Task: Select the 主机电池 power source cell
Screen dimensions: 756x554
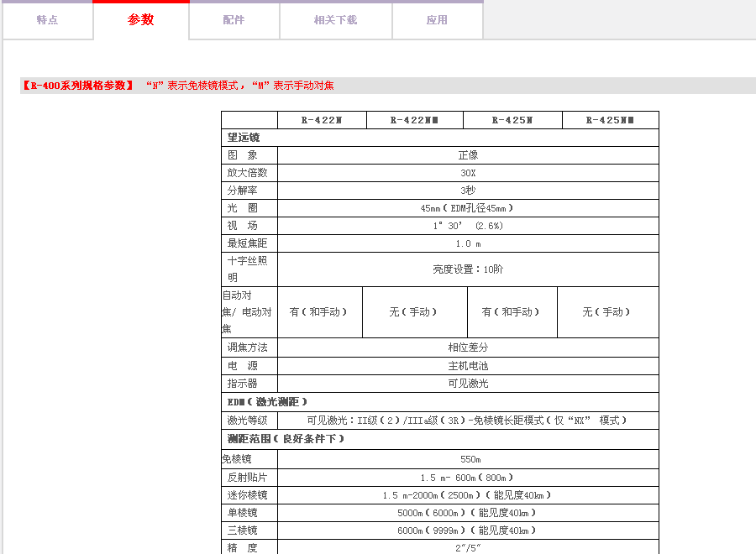Action: (468, 366)
